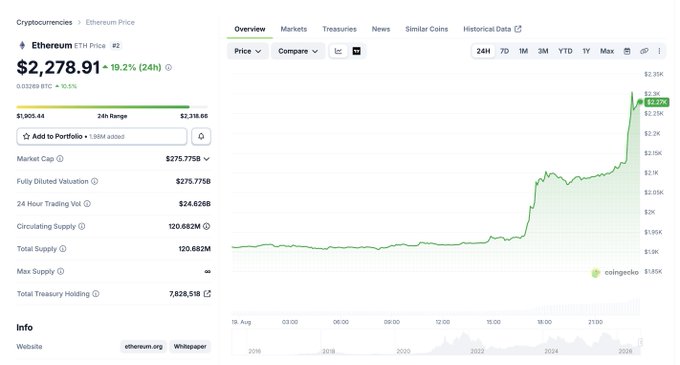Show Circulating Supply label info tooltip
Screen dimensions: 680x365
click(x=82, y=226)
